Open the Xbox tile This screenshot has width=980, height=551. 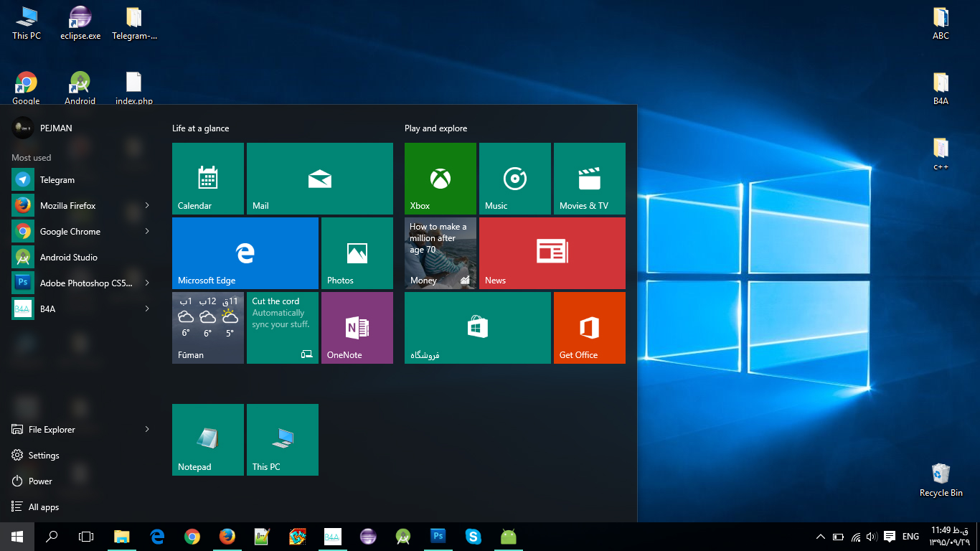pos(440,179)
